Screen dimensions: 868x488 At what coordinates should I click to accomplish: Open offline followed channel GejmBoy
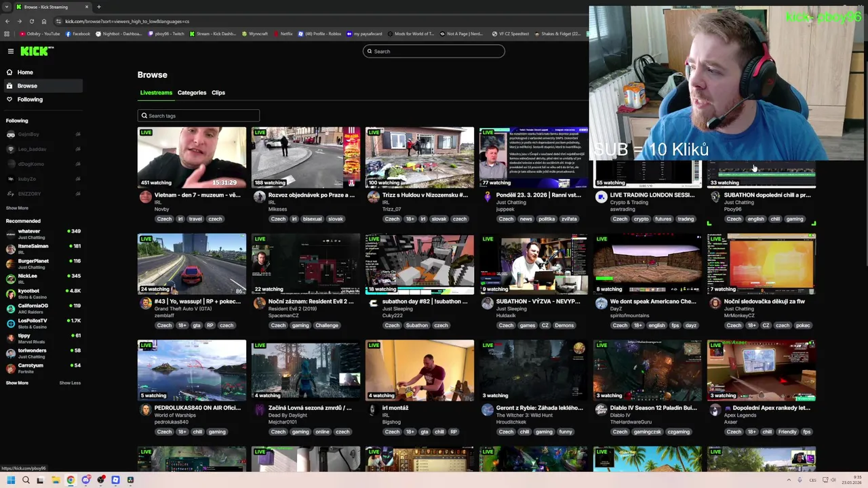43,134
